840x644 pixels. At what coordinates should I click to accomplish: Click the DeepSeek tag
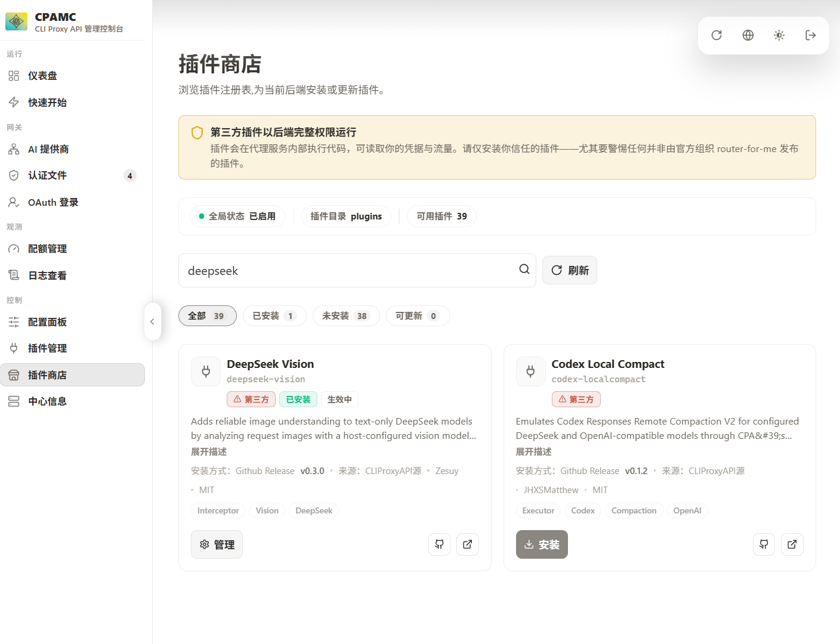coord(314,510)
